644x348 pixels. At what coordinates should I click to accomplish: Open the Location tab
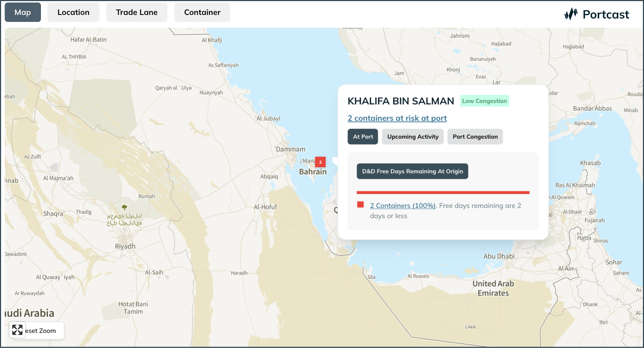click(73, 12)
